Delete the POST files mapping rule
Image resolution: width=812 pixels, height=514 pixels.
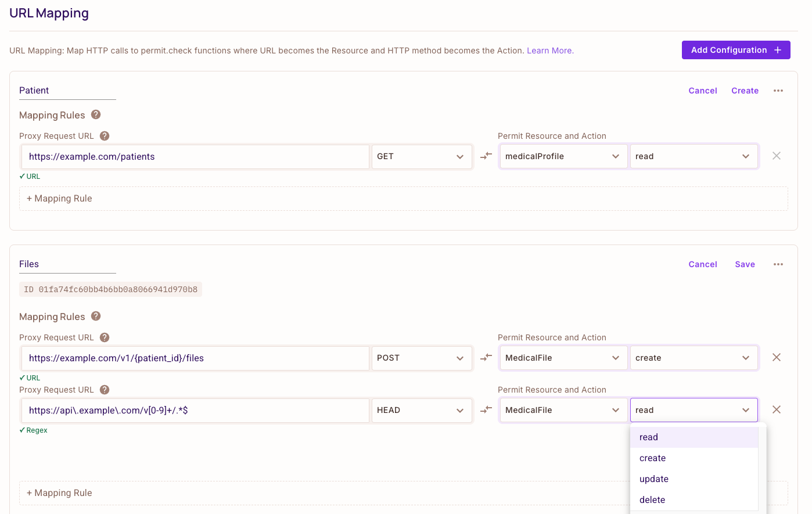pos(777,357)
